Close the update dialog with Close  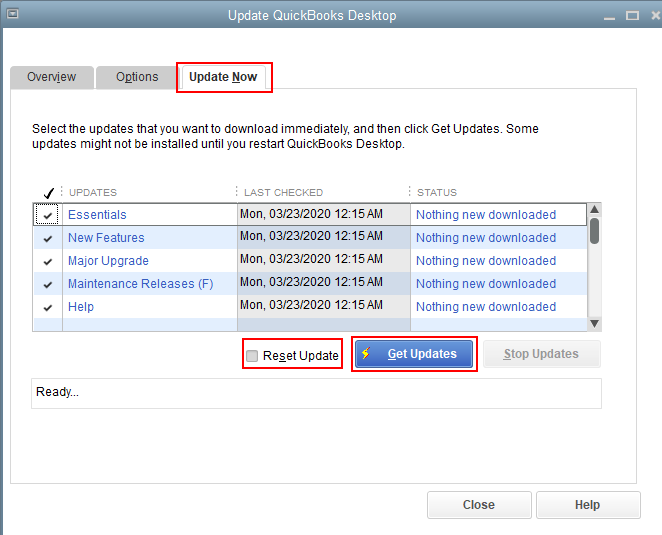[479, 505]
